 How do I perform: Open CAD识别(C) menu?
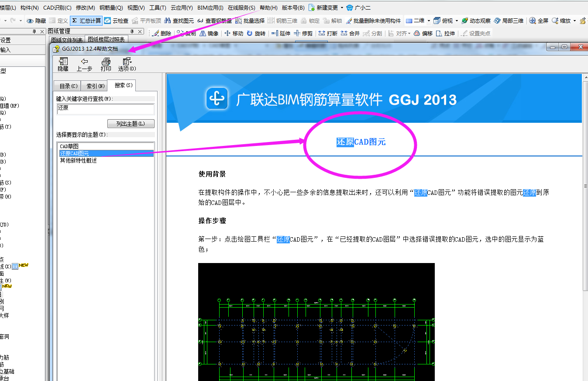click(57, 8)
